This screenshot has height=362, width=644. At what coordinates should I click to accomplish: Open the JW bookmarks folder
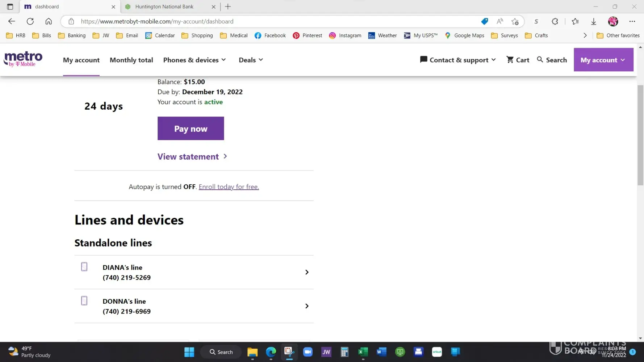point(101,35)
